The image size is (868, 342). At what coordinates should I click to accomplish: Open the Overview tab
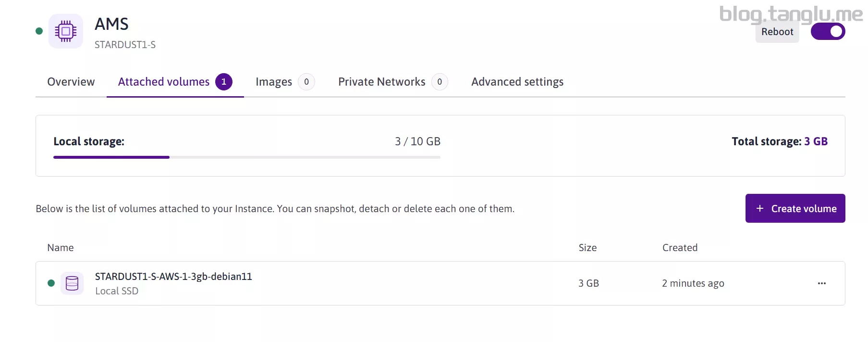pyautogui.click(x=71, y=82)
